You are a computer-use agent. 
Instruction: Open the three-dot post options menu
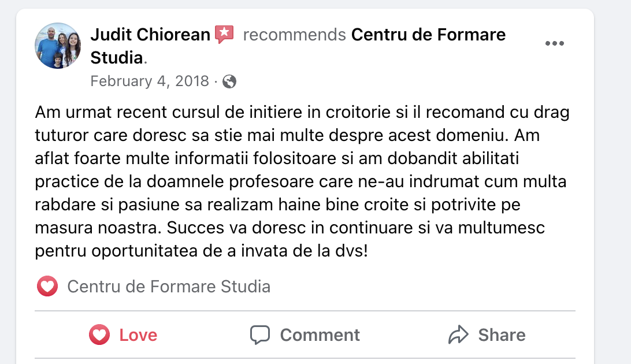pos(554,43)
